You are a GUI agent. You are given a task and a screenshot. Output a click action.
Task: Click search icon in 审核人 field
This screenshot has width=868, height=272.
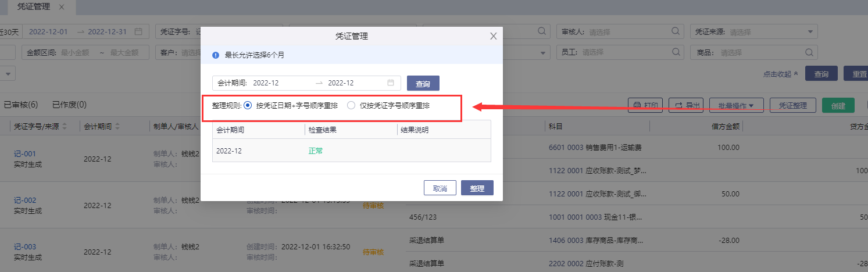(675, 32)
